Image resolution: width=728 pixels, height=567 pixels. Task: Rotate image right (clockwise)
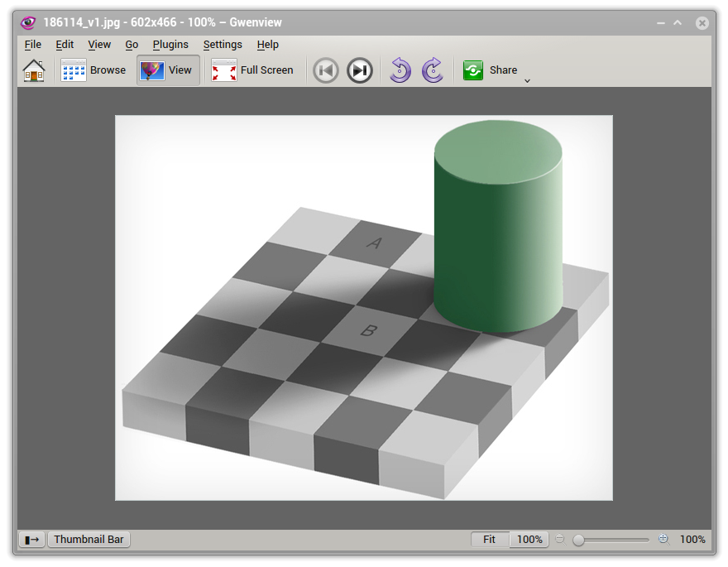(433, 70)
